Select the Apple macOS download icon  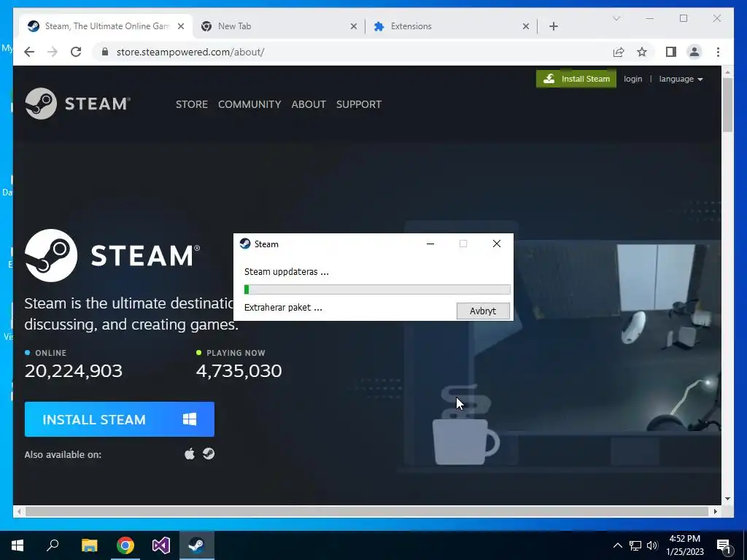click(190, 454)
